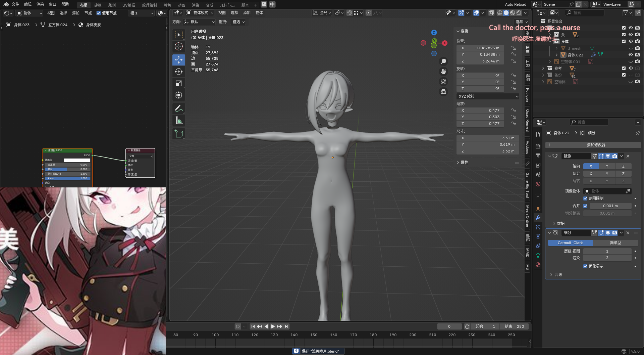Select the 简单型 subdivision type button

[x=615, y=243]
